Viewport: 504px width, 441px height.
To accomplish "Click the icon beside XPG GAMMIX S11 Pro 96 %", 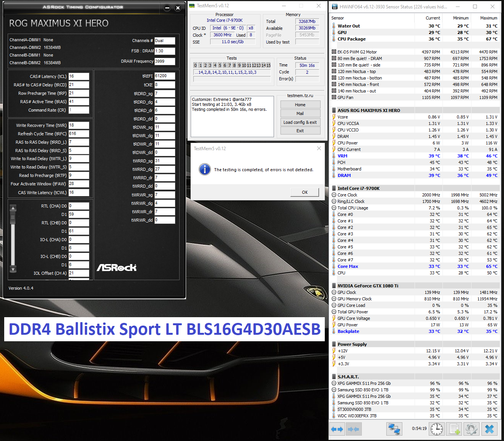I will [334, 383].
